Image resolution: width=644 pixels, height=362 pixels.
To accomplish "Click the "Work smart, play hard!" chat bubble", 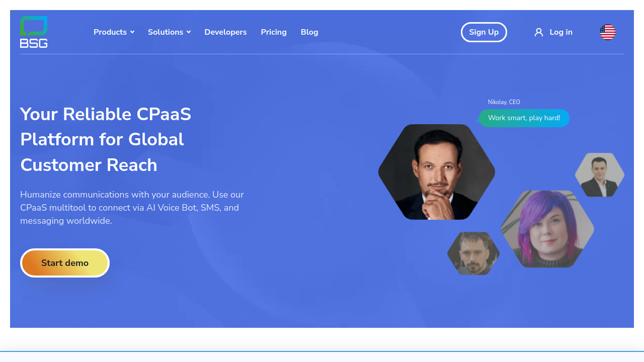I will (524, 118).
